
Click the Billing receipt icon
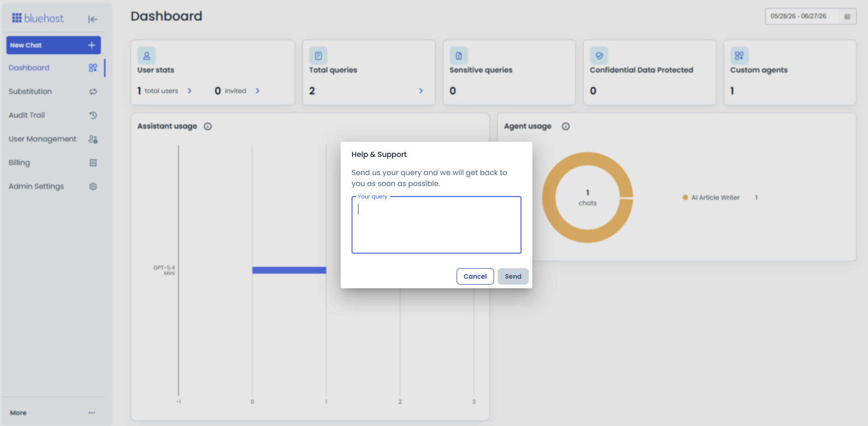point(93,163)
